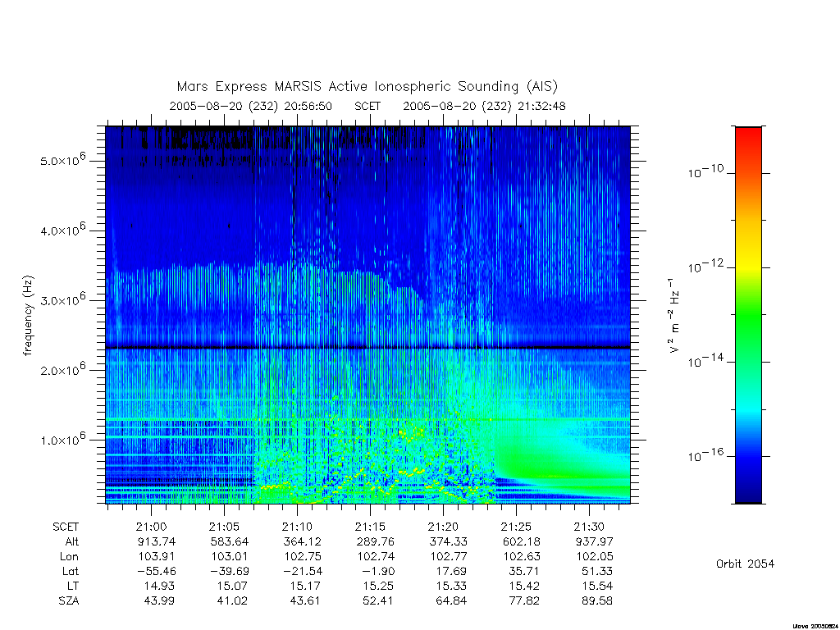
Task: Click the time tick label "21:25"
Action: [x=516, y=527]
